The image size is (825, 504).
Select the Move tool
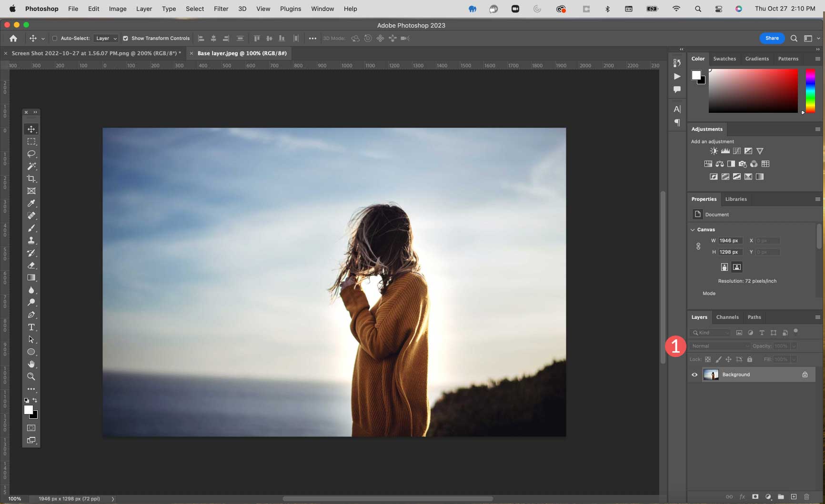coord(31,129)
